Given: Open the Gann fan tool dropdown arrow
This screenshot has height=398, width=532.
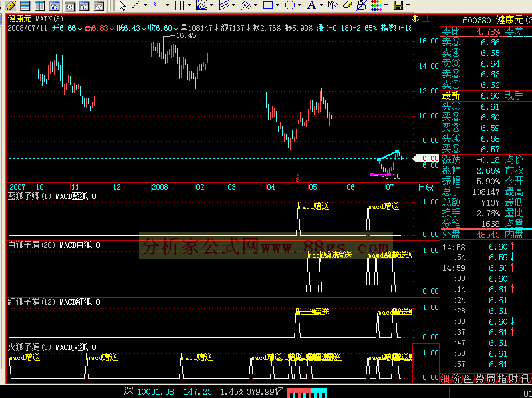Looking at the screenshot, I should 212,5.
